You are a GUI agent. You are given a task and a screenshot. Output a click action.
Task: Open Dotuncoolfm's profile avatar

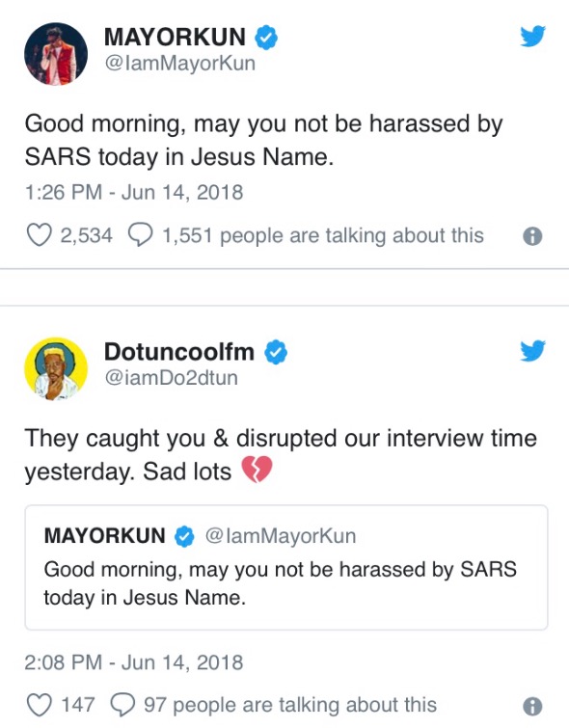pos(56,368)
